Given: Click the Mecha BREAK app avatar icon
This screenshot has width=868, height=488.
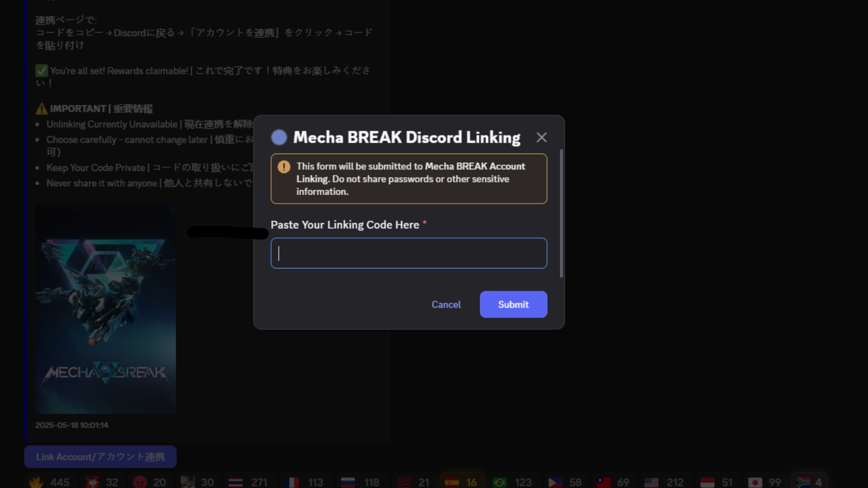Looking at the screenshot, I should (x=279, y=137).
